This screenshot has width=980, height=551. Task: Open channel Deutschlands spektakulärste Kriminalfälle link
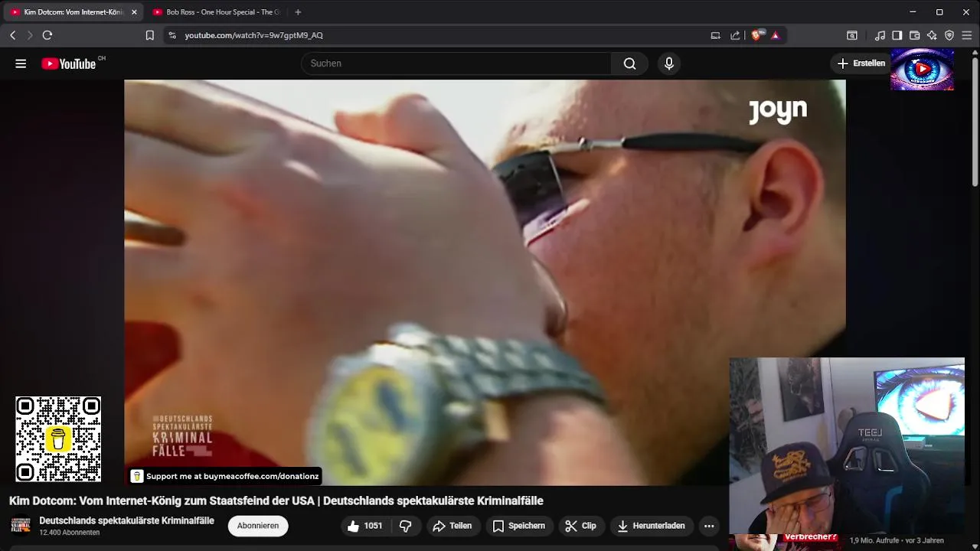click(126, 520)
